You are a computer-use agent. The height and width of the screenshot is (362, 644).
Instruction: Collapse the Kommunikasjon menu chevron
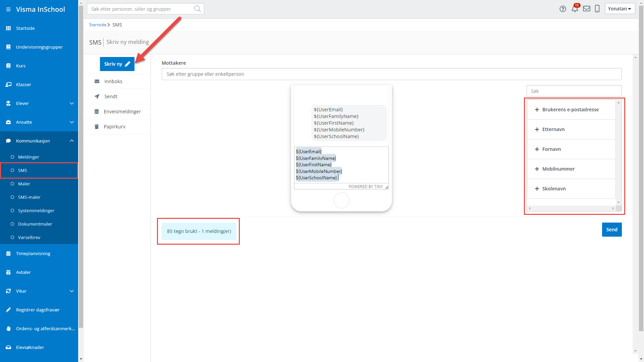72,141
